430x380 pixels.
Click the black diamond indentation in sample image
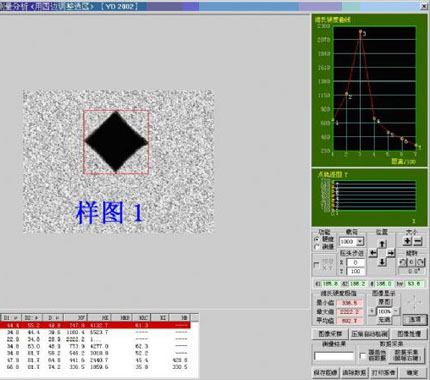(x=116, y=142)
